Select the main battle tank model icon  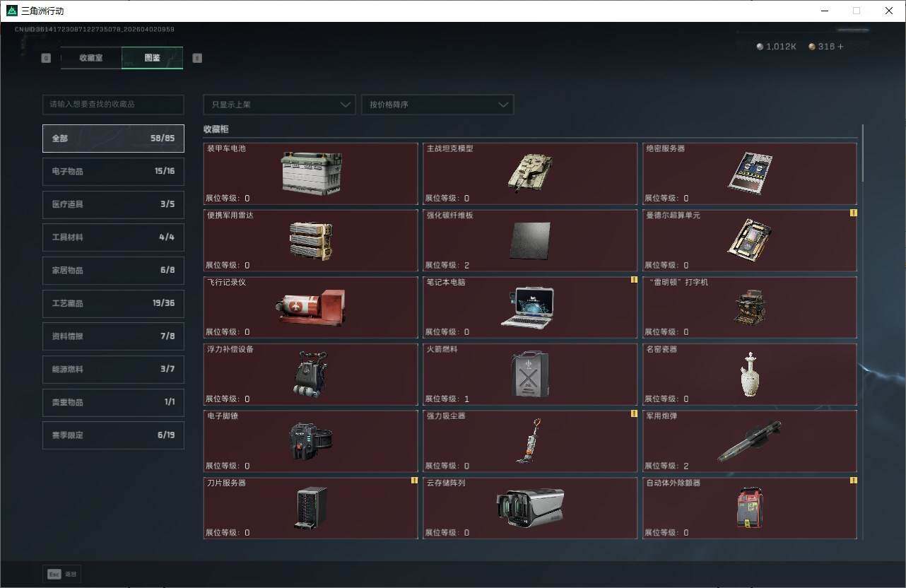pyautogui.click(x=529, y=172)
